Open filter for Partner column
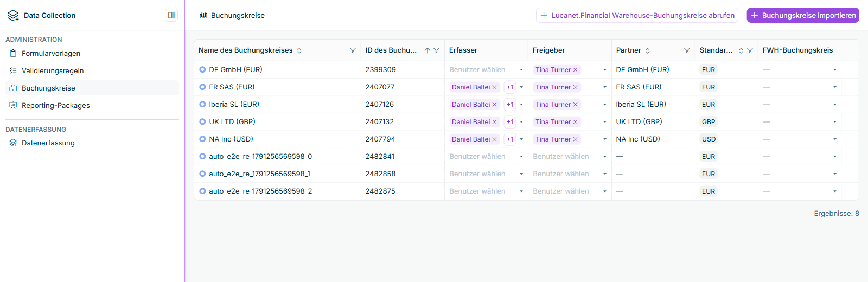The height and width of the screenshot is (282, 868). [687, 50]
